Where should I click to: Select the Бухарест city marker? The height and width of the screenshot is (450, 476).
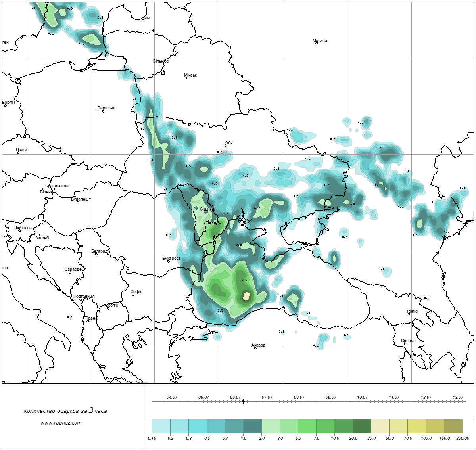(168, 262)
